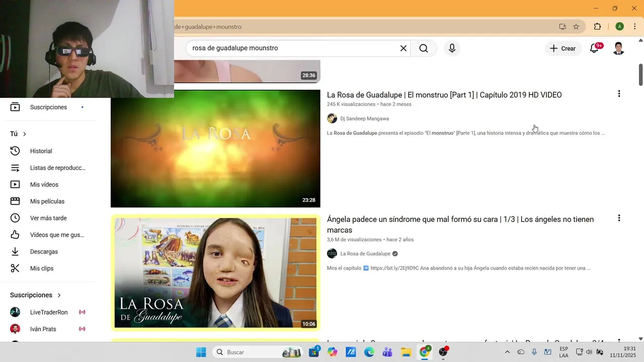Play the partially visible 28:36 video thumbnail
The height and width of the screenshot is (362, 644).
(247, 71)
